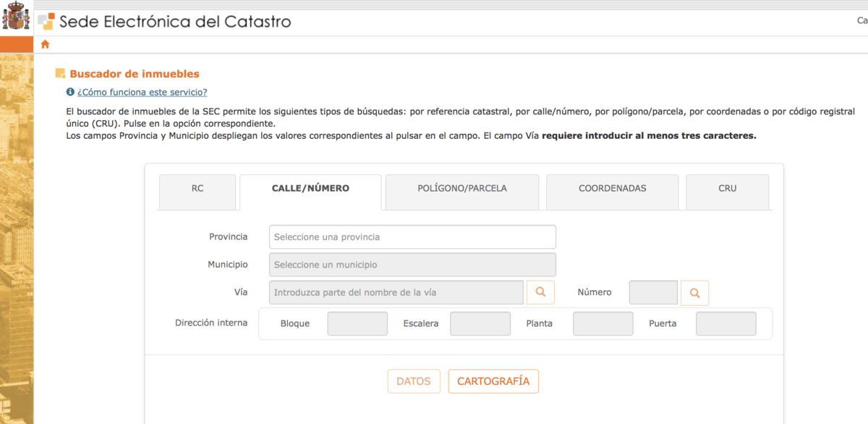Screen dimensions: 868x424
Task: Click the Número input field
Action: click(x=653, y=292)
